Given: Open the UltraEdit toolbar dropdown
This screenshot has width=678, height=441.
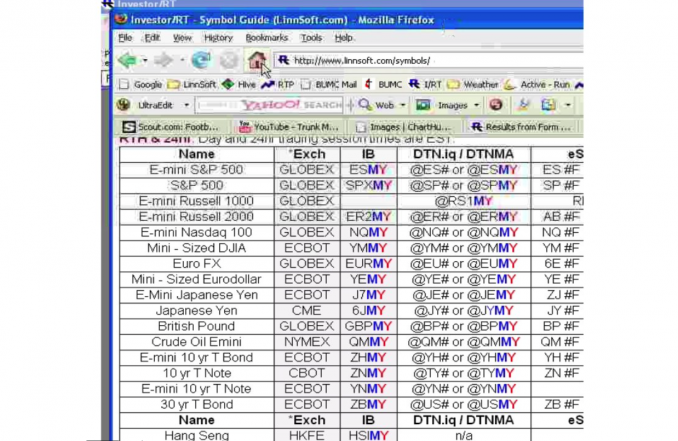Looking at the screenshot, I should (186, 105).
